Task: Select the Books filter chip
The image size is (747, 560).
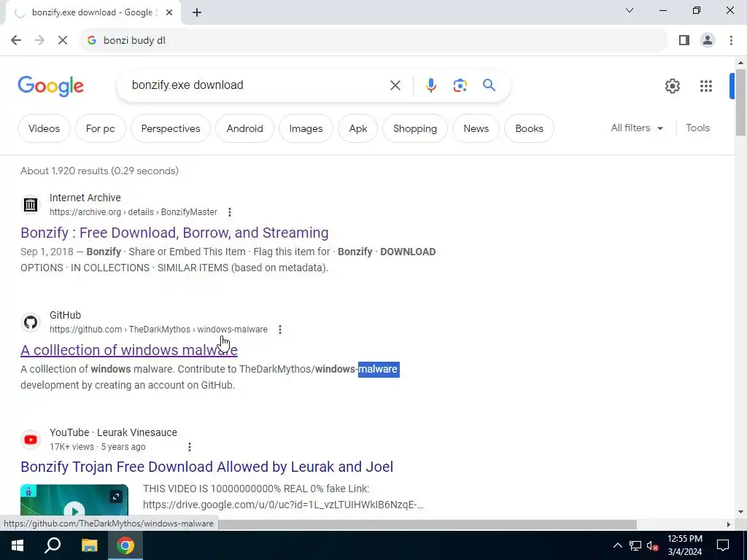Action: point(529,128)
